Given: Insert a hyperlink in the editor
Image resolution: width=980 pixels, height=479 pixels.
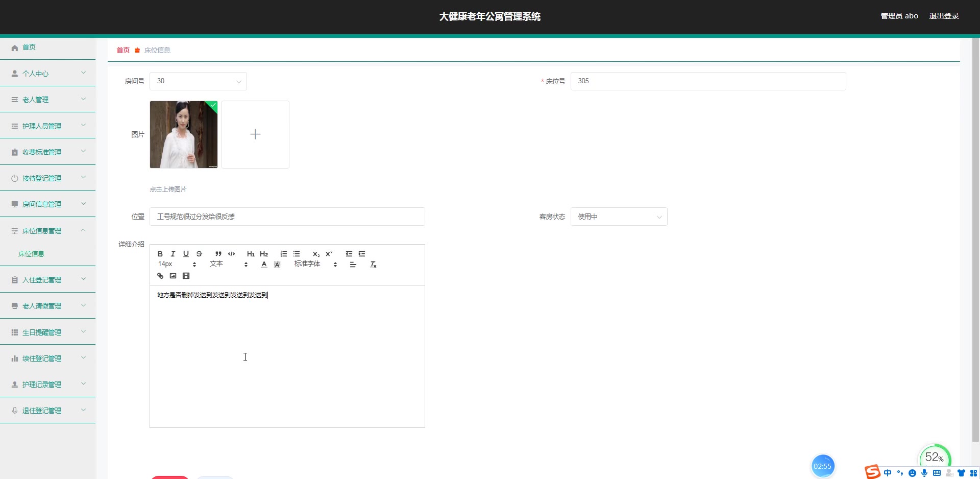Looking at the screenshot, I should pyautogui.click(x=160, y=276).
